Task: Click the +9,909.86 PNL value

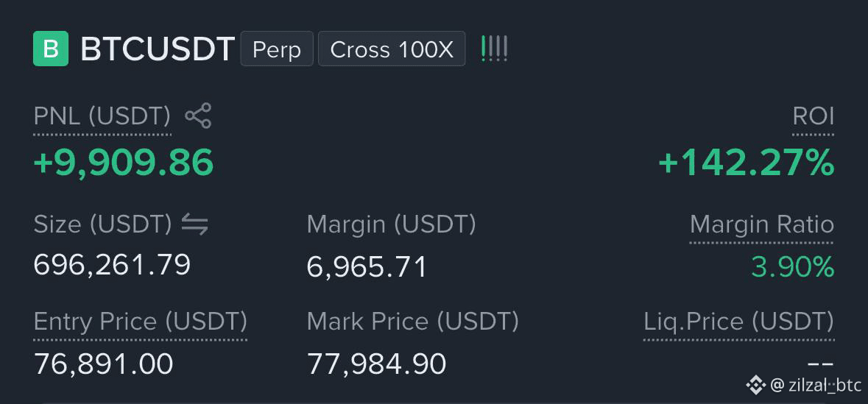Action: tap(124, 162)
